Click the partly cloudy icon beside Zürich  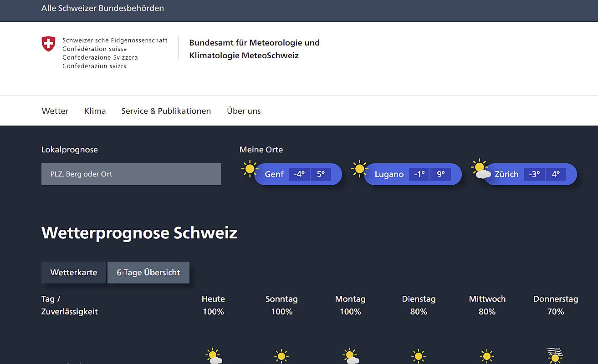480,169
